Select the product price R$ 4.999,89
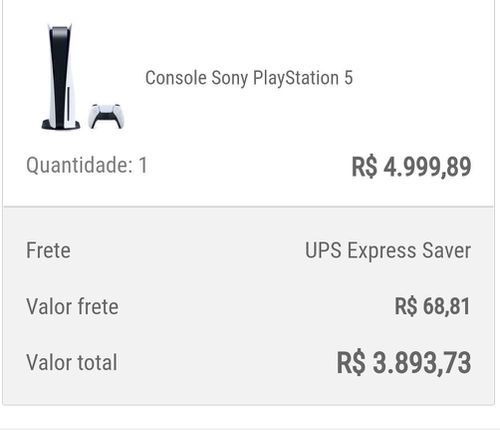500x430 pixels. pos(411,166)
